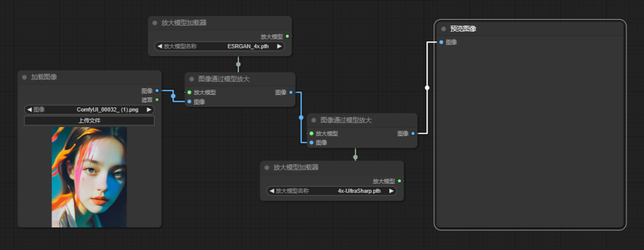
Task: Collapse the ESRGAN_4x 放大模型加载器 node via title dot
Action: (154, 23)
